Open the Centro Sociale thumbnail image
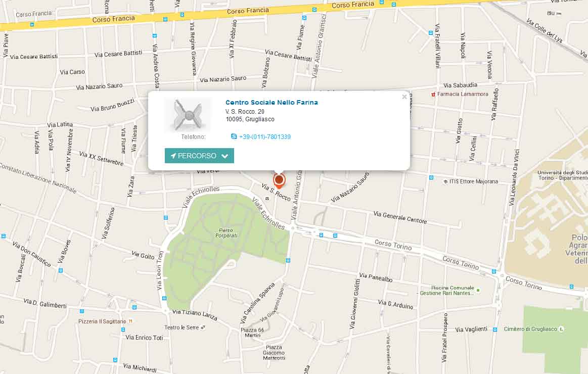Screen dimensions: 588x374 (x=188, y=115)
